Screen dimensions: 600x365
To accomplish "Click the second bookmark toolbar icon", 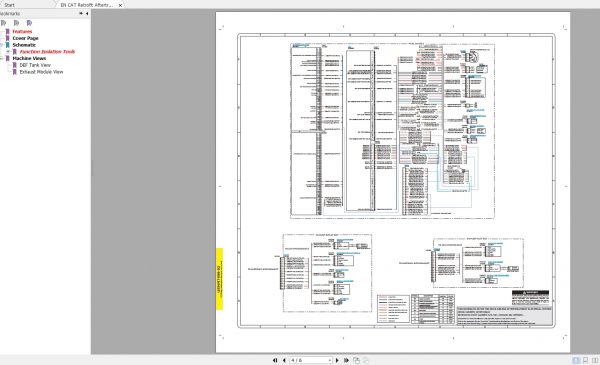I will click(x=16, y=23).
